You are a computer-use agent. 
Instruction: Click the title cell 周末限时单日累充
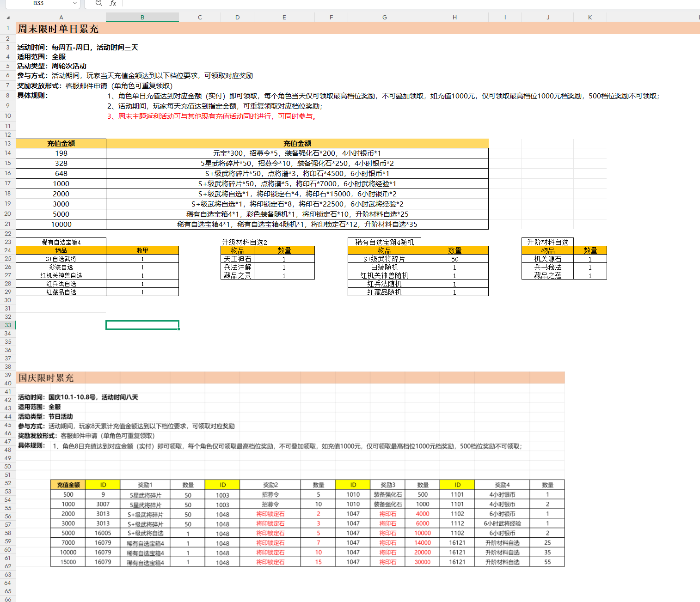click(x=58, y=29)
